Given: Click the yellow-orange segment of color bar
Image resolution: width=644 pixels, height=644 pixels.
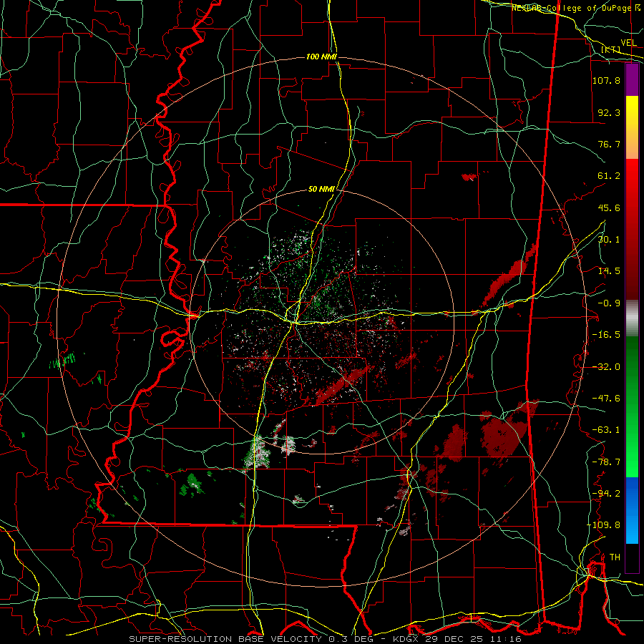Looking at the screenshot, I should pyautogui.click(x=632, y=127).
